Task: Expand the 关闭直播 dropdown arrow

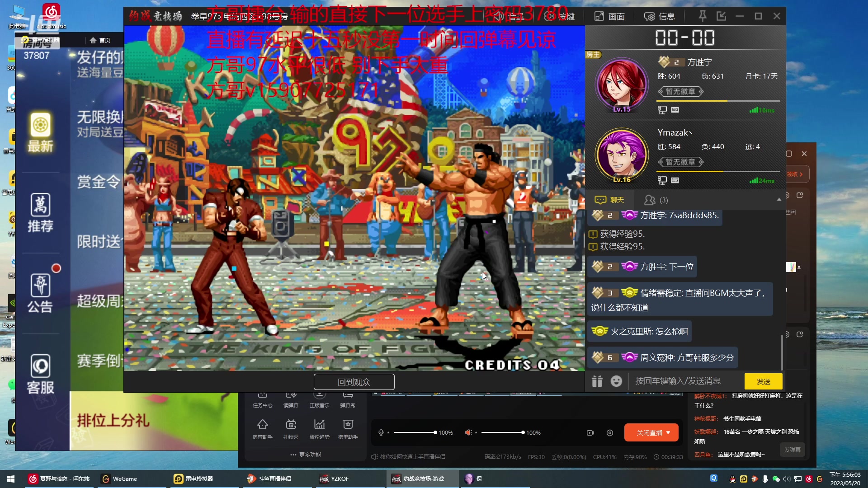Action: pyautogui.click(x=669, y=432)
